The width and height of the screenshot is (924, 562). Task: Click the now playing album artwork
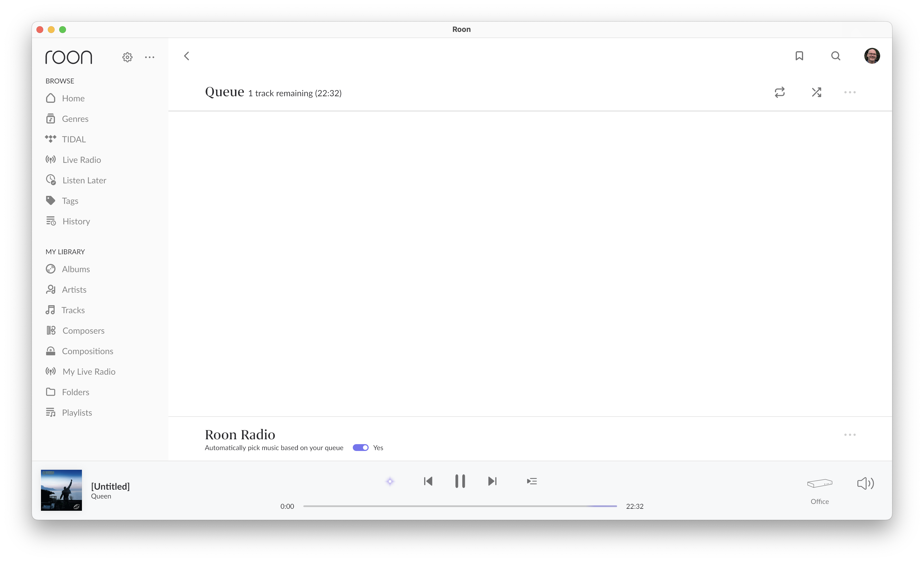coord(61,490)
